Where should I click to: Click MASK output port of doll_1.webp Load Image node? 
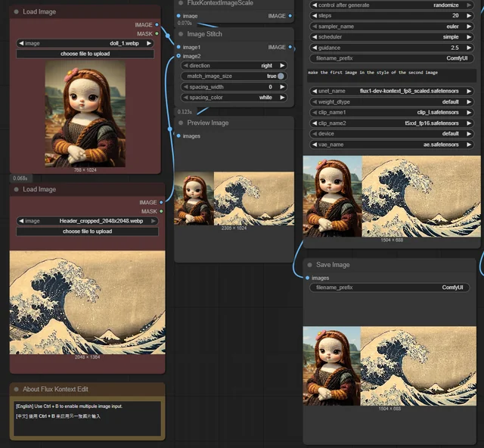point(157,34)
